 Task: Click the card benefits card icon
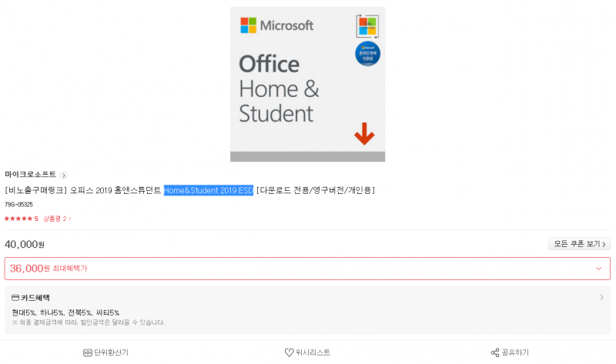pyautogui.click(x=15, y=298)
